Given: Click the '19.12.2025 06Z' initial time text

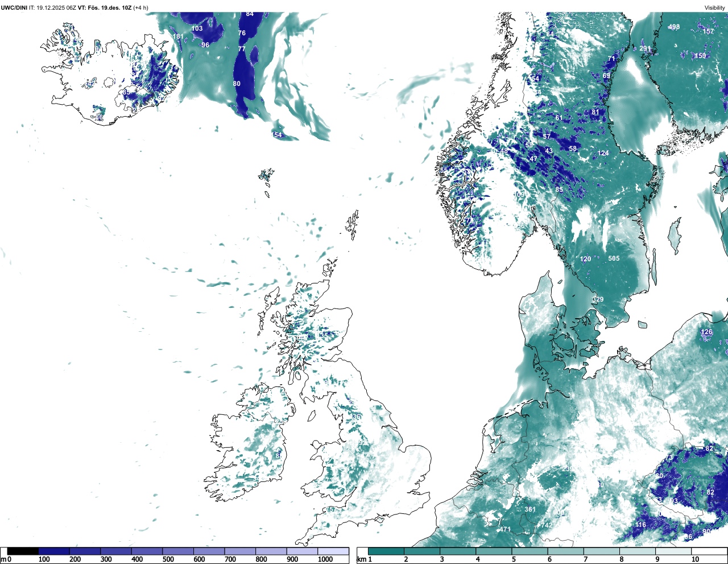Looking at the screenshot, I should click(x=57, y=7).
